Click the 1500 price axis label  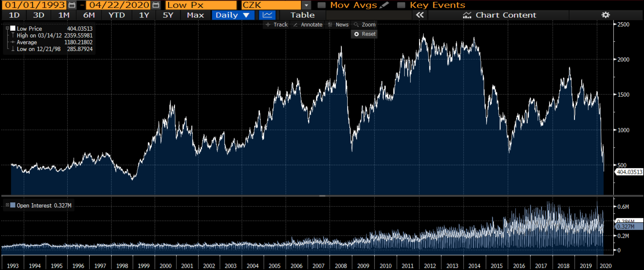pos(623,95)
